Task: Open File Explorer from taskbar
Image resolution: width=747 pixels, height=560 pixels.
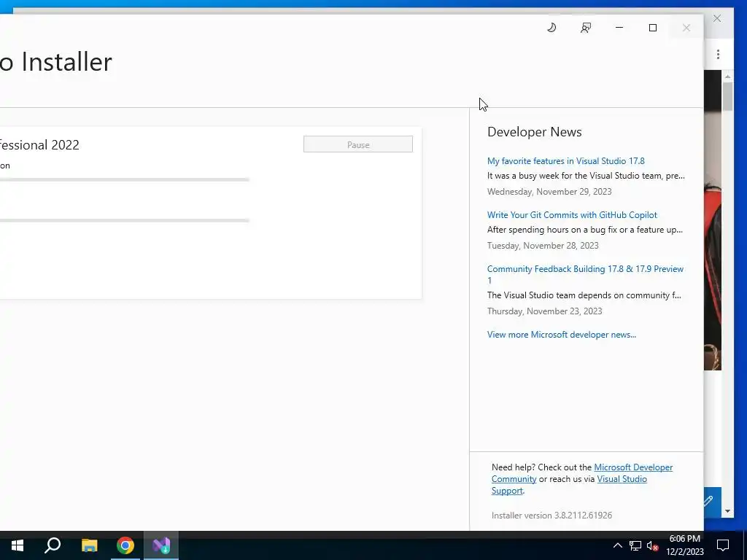Action: tap(89, 545)
